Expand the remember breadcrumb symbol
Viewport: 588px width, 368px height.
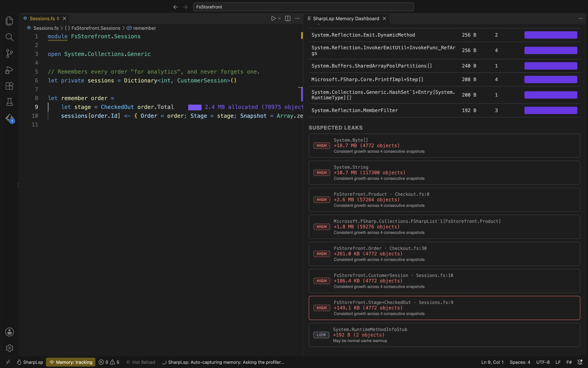click(141, 28)
